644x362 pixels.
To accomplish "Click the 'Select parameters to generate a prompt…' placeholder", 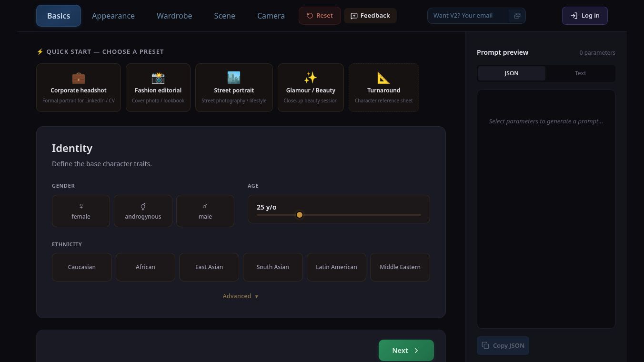I will [546, 121].
